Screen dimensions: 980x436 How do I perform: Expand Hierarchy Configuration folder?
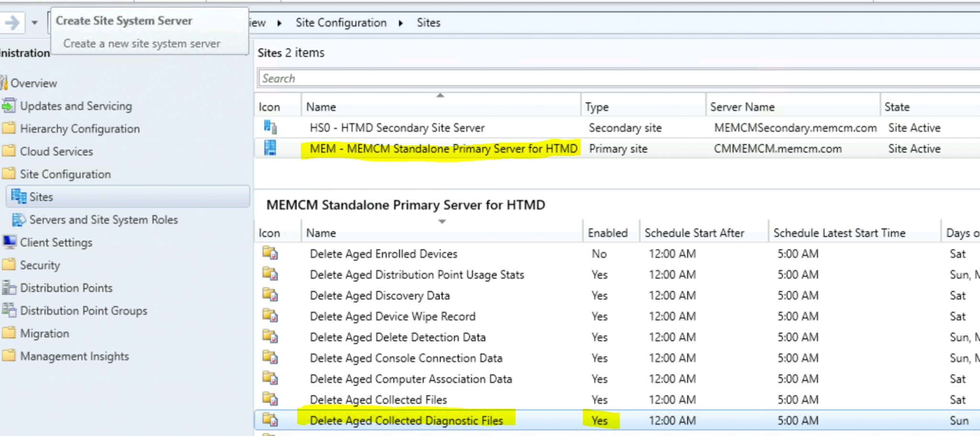[x=80, y=129]
